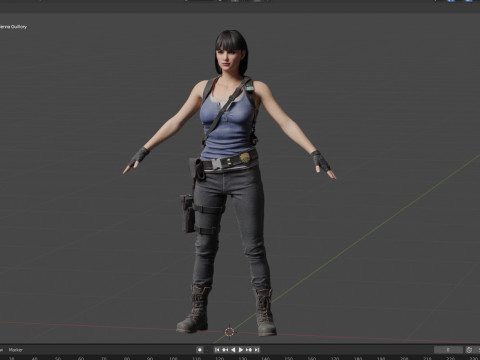Click frame 150 on the timeline ruler

[289, 358]
